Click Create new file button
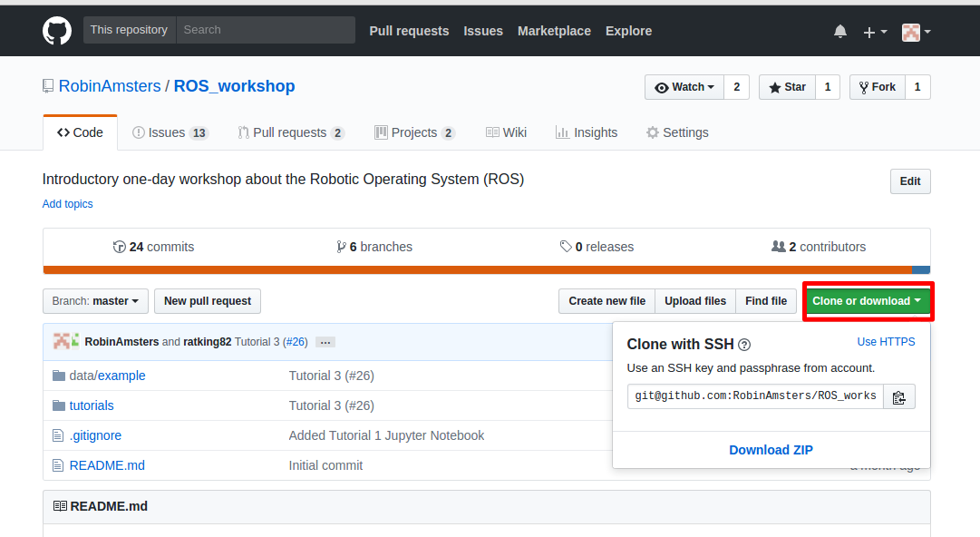This screenshot has width=980, height=537. 606,301
